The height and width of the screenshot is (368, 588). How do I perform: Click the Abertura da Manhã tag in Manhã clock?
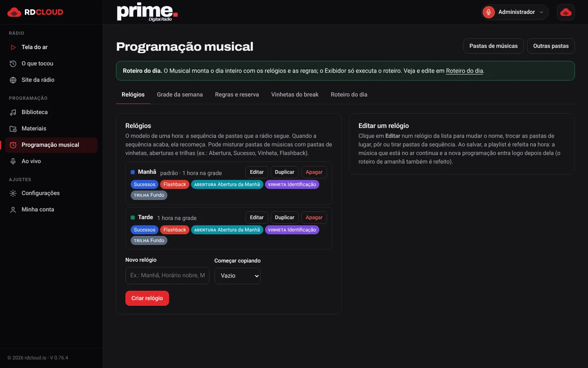227,184
